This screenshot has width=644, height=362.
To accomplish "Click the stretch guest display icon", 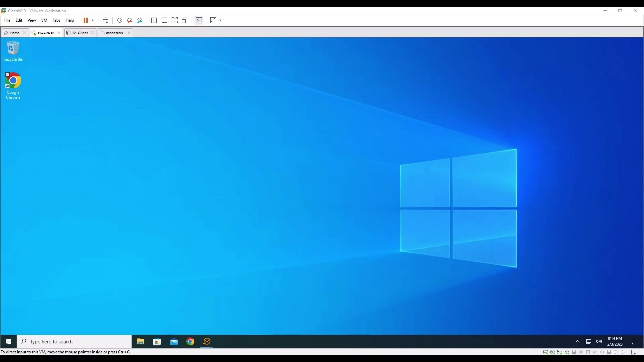I will pyautogui.click(x=213, y=20).
